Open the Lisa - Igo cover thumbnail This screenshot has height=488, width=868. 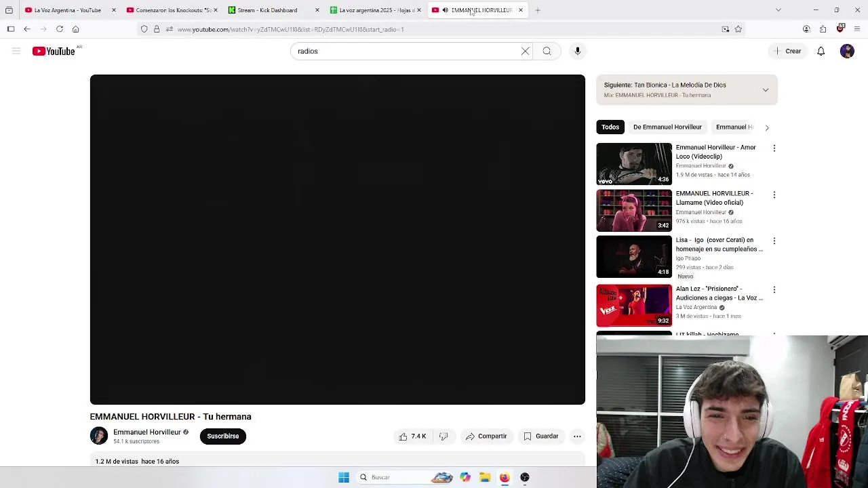634,257
